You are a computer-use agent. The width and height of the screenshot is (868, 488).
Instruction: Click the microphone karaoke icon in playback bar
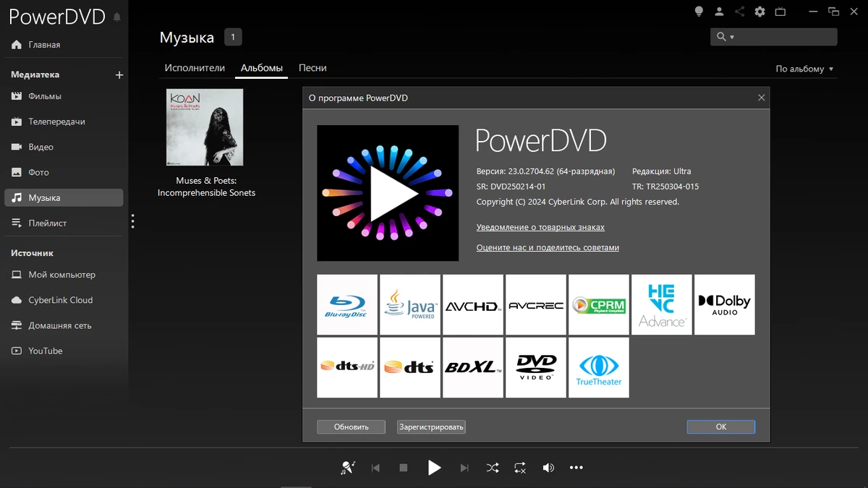pos(348,468)
